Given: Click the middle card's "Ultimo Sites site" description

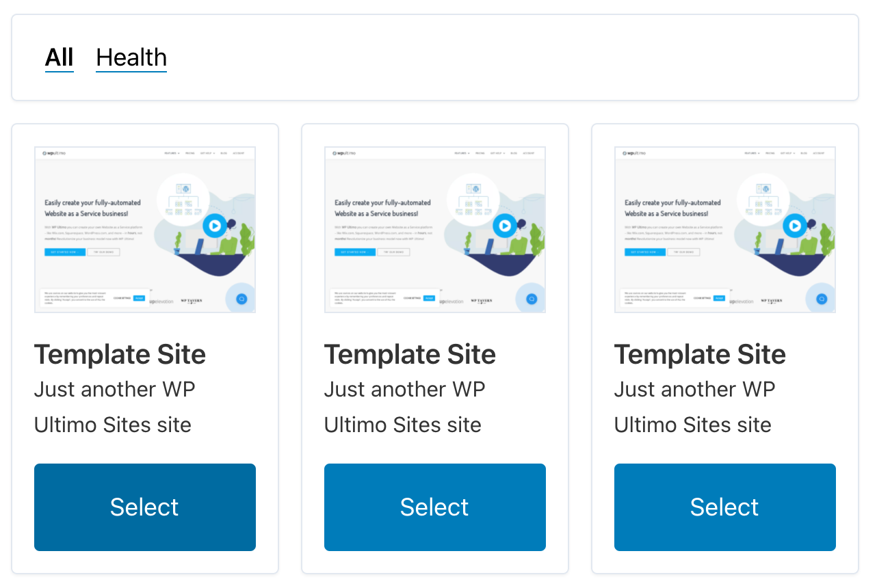Looking at the screenshot, I should tap(403, 425).
